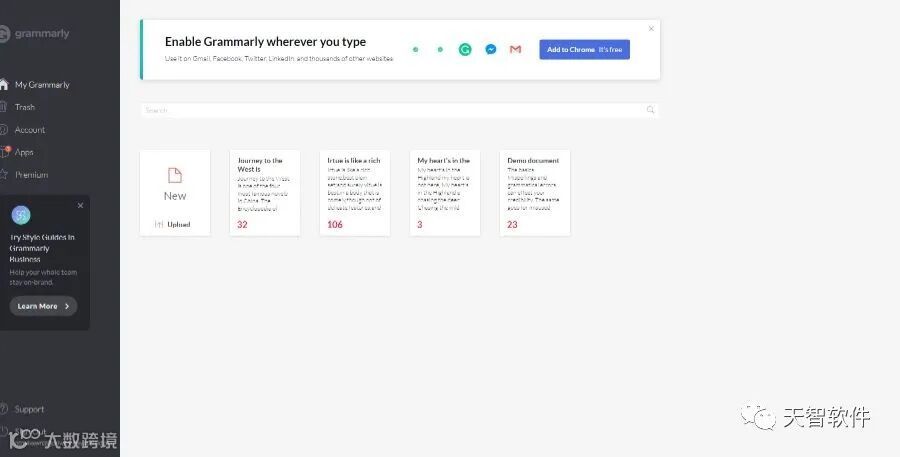The width and height of the screenshot is (900, 457).
Task: Click the Style Guides promo avatar icon
Action: (21, 215)
